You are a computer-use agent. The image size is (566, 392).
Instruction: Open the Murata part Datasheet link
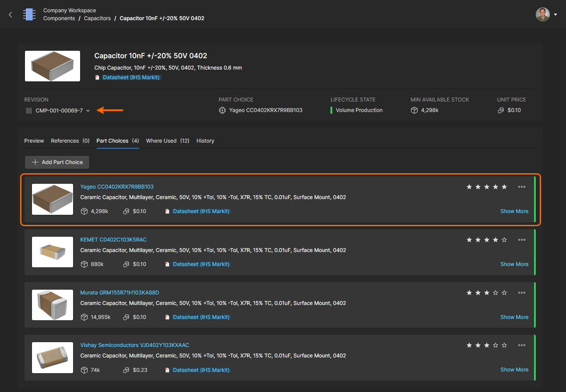click(x=201, y=317)
